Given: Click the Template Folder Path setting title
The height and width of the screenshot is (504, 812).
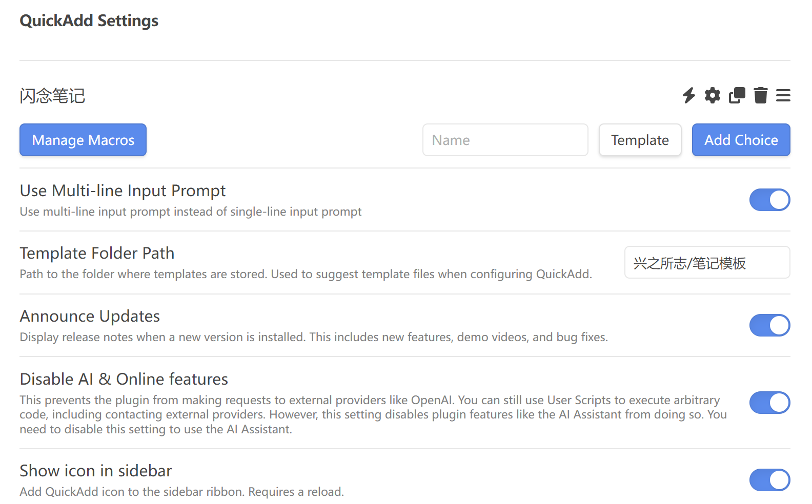Looking at the screenshot, I should pos(97,253).
